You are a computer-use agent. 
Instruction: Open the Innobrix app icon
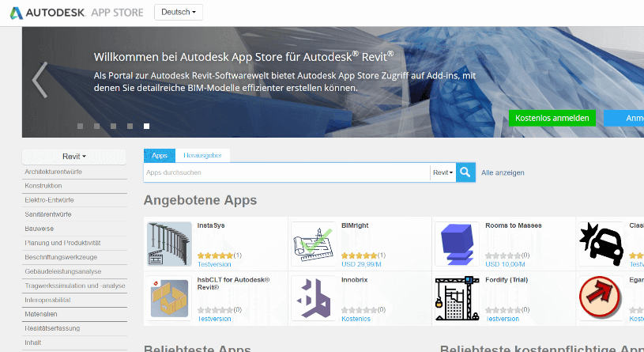click(x=314, y=298)
